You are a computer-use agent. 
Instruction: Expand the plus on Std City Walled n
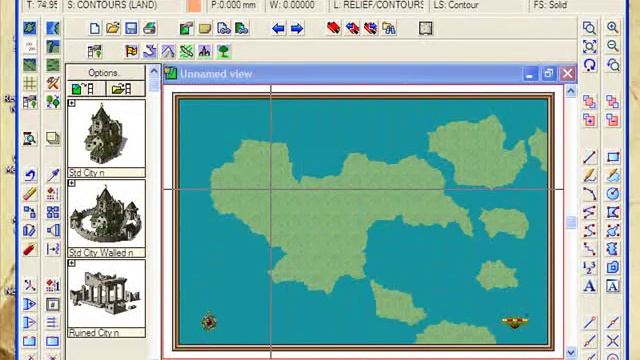[72, 183]
